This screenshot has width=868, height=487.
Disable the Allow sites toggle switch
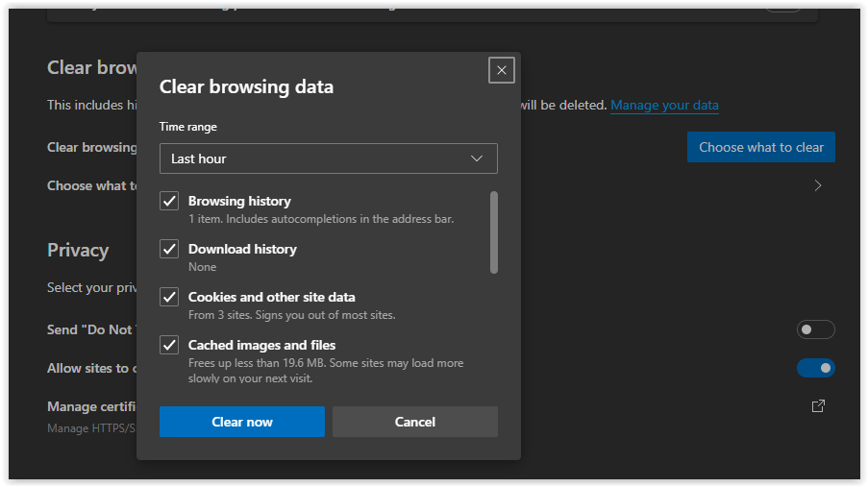(x=815, y=368)
